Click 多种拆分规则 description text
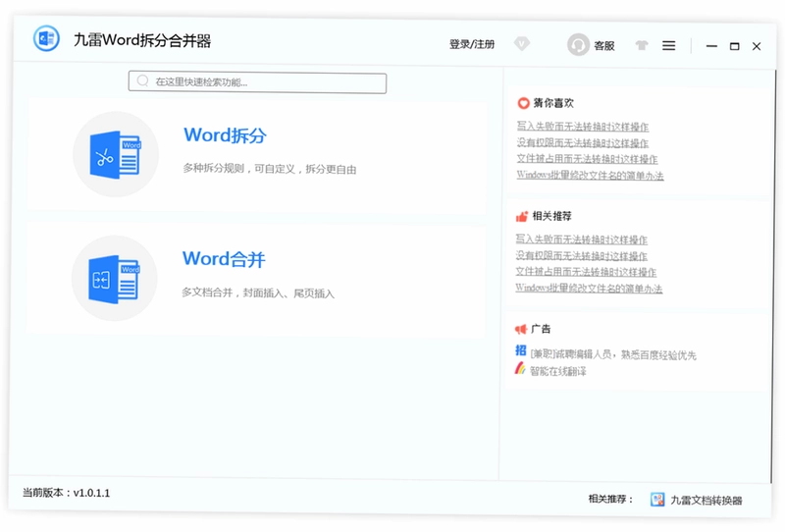The width and height of the screenshot is (785, 532). click(269, 169)
